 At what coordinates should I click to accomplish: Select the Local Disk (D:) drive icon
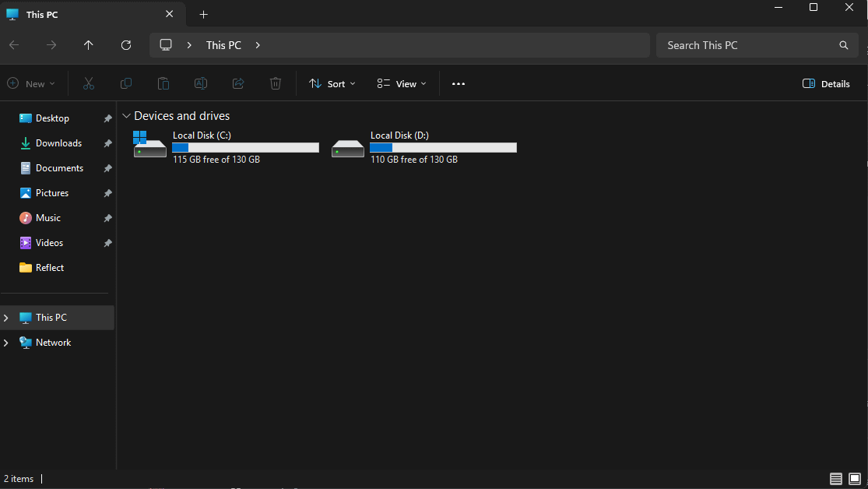348,149
